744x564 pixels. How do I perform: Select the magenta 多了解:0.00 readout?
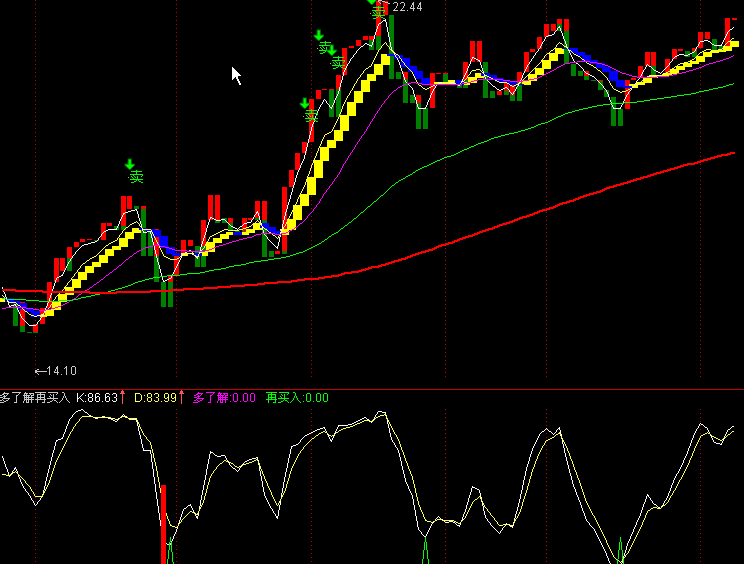coord(224,398)
